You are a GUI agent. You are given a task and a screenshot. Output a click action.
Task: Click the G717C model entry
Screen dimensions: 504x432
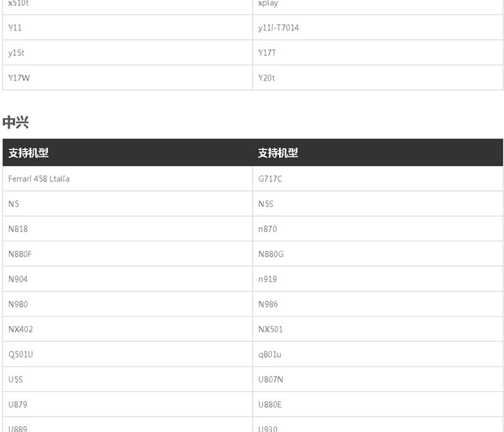tap(270, 179)
